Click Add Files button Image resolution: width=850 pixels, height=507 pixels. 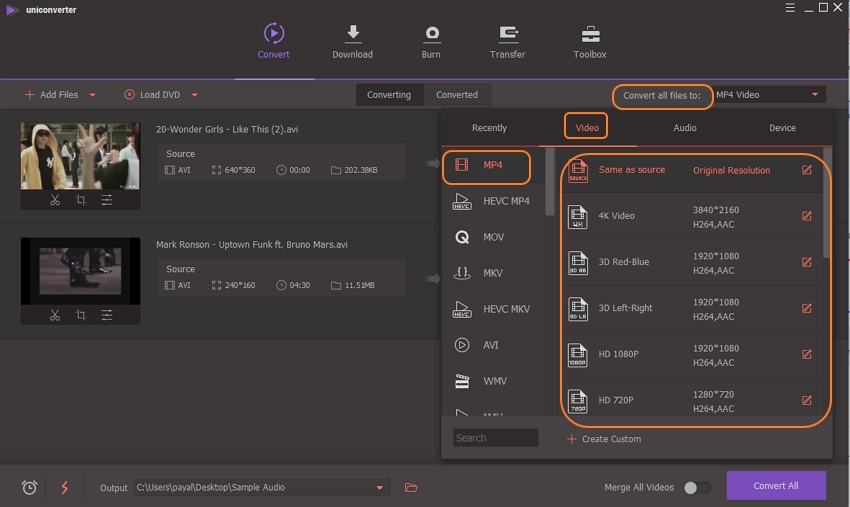click(51, 95)
